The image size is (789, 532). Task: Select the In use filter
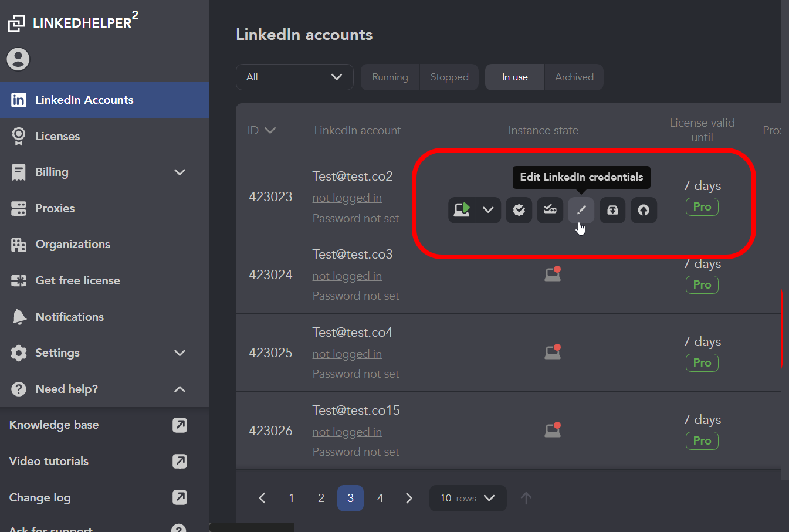515,77
